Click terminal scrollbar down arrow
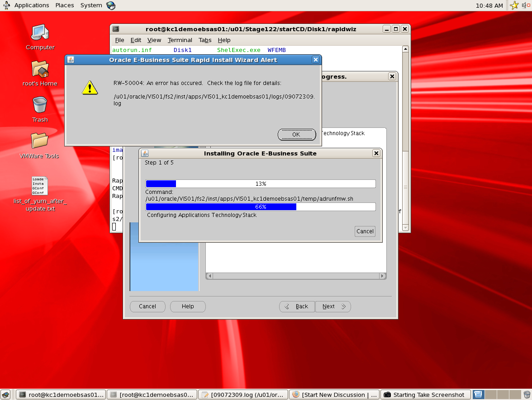Screen dimensions: 532x400 pos(405,228)
